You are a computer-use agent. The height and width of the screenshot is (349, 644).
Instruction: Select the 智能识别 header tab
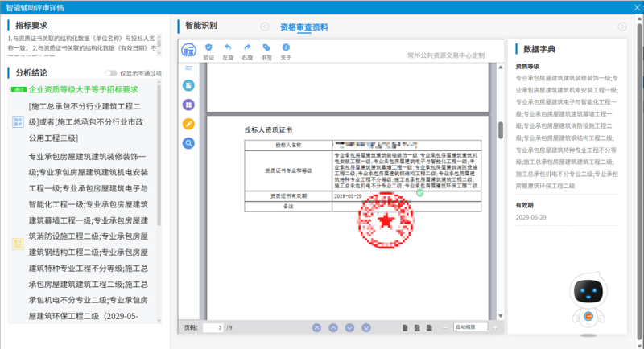click(200, 26)
